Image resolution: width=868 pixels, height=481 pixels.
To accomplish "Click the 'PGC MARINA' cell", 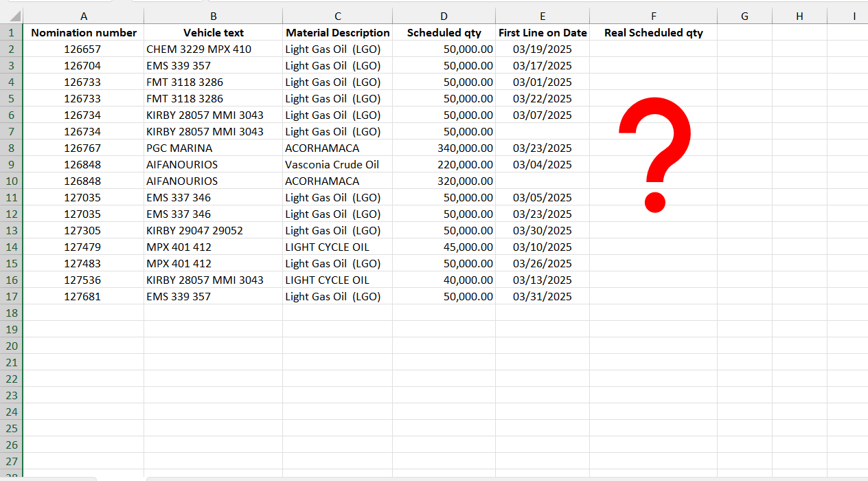I will coord(214,148).
